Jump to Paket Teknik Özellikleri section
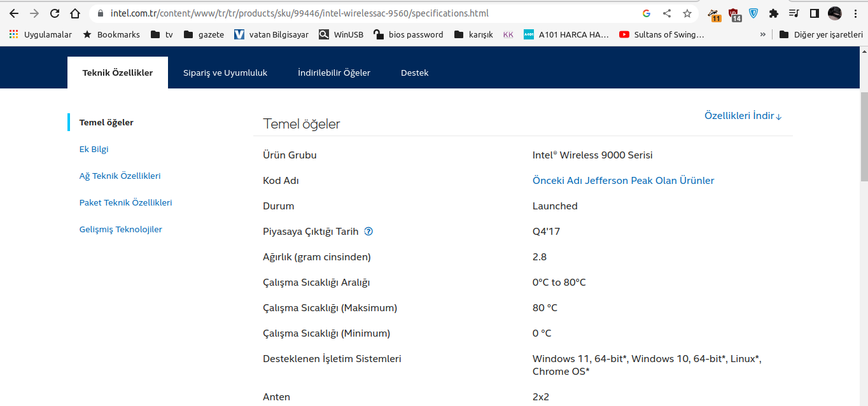The image size is (868, 406). tap(125, 202)
